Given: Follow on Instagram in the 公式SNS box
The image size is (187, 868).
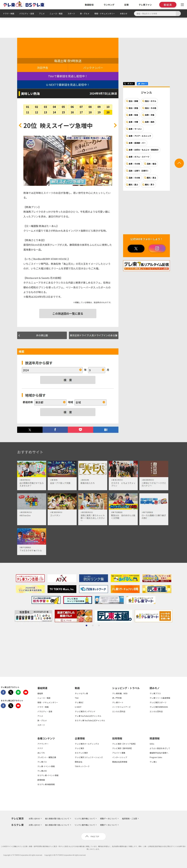Looking at the screenshot, I should tap(157, 248).
